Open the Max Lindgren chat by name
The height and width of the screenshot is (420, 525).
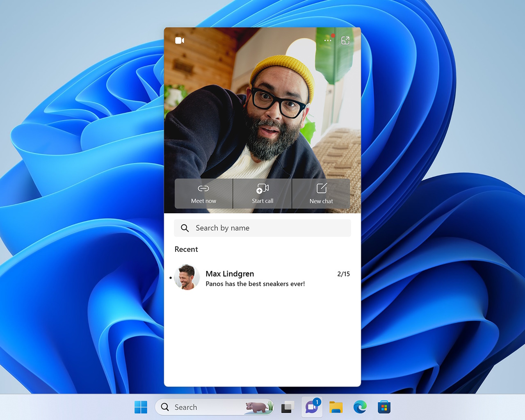230,274
